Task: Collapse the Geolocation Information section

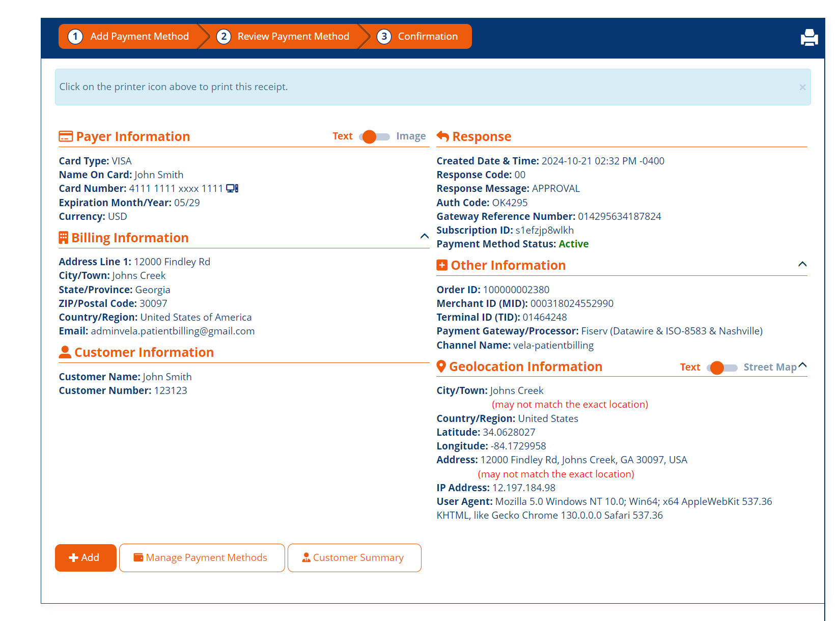Action: [x=803, y=365]
